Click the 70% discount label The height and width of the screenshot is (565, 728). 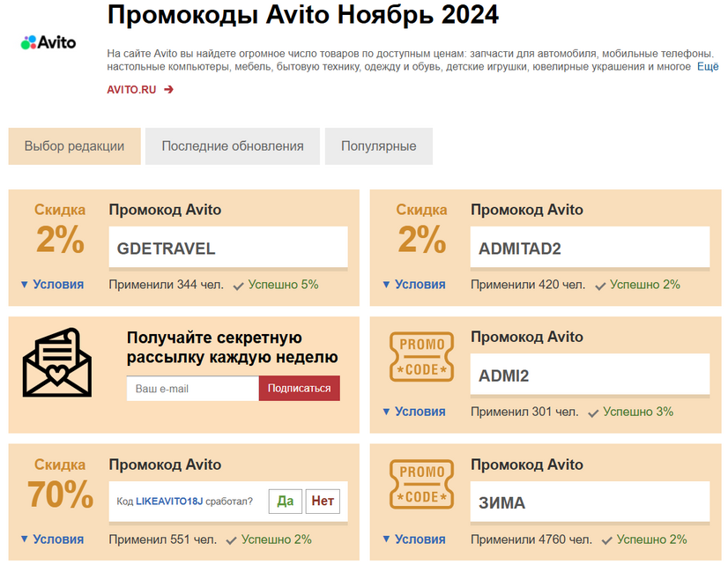[60, 494]
